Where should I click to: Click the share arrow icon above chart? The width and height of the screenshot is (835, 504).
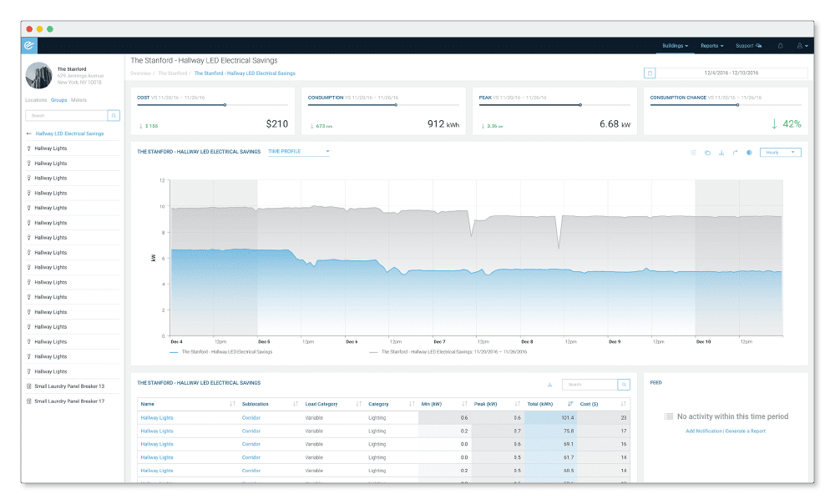[x=736, y=153]
